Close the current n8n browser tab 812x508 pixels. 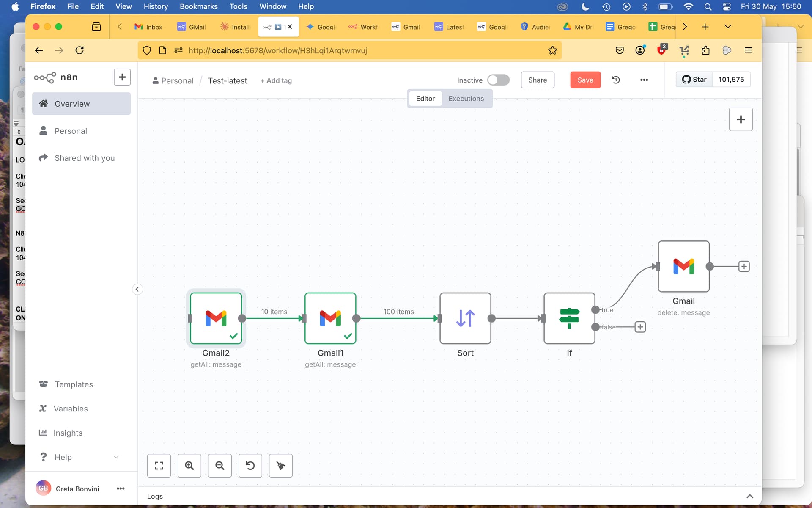coord(290,27)
